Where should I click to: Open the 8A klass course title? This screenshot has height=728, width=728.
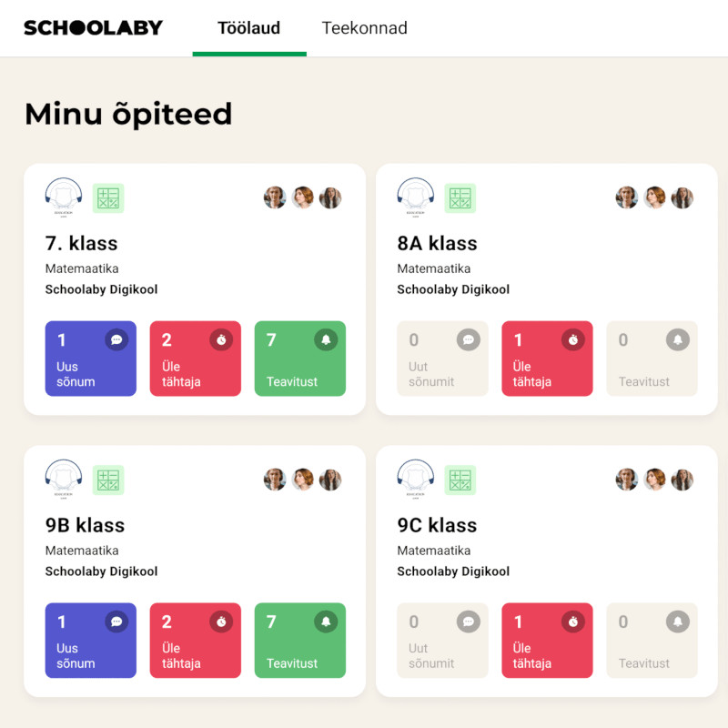point(437,244)
